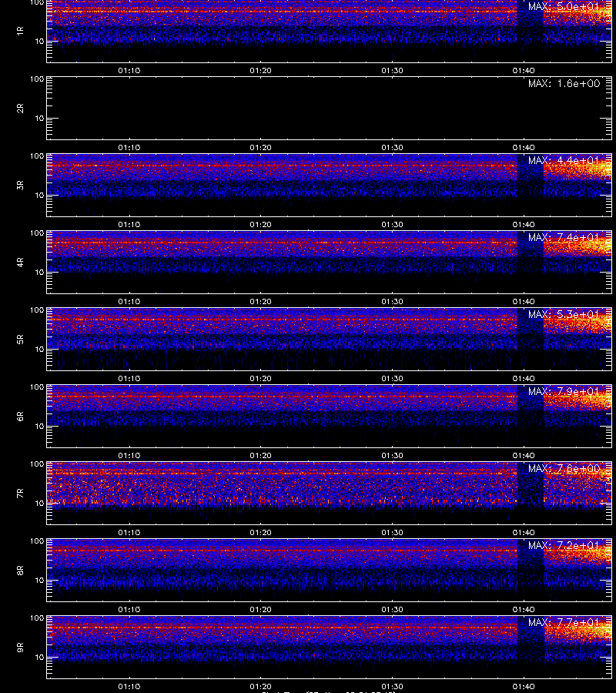616x693 pixels.
Task: Click the 01:30 time label below 3R
Action: [393, 225]
